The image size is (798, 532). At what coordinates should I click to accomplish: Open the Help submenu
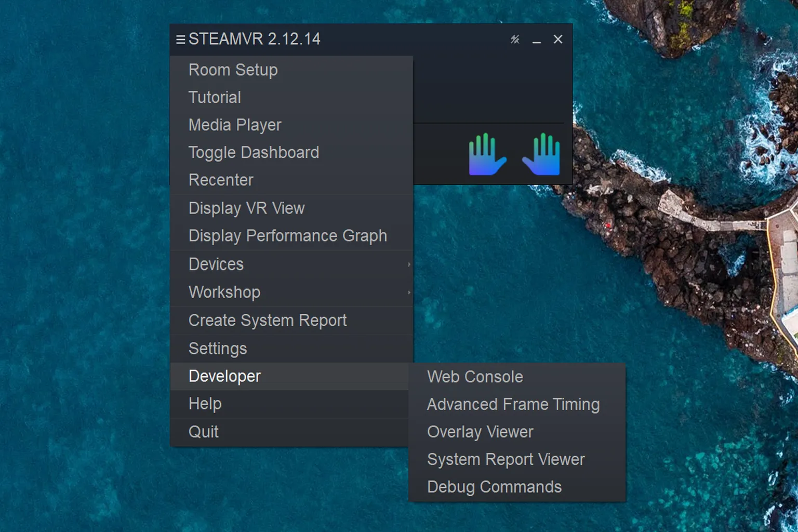pos(289,404)
